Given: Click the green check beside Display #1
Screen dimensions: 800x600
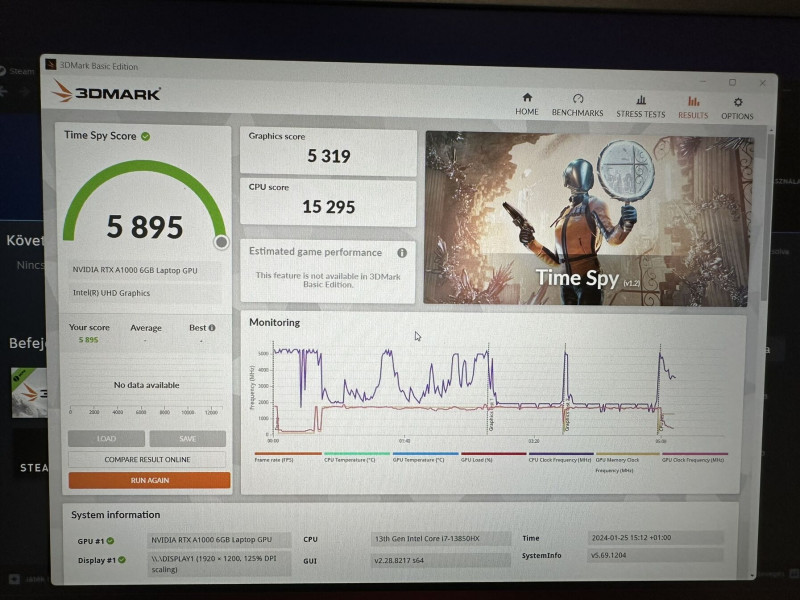Looking at the screenshot, I should pos(122,560).
